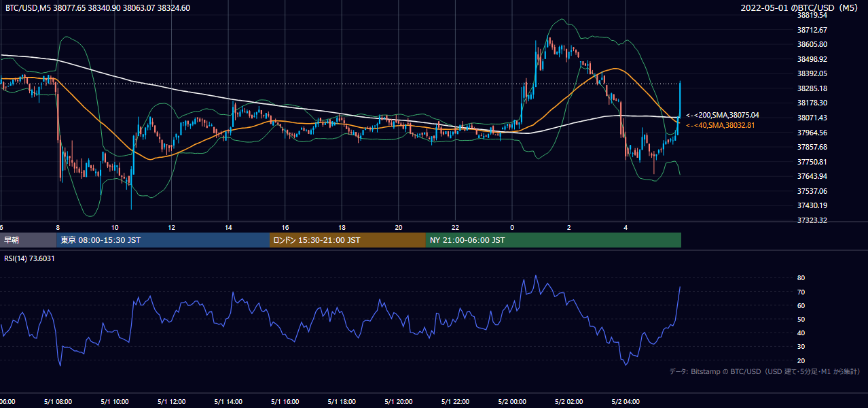
Task: Select the hour 12 tick on the price chart axis
Action: point(172,227)
